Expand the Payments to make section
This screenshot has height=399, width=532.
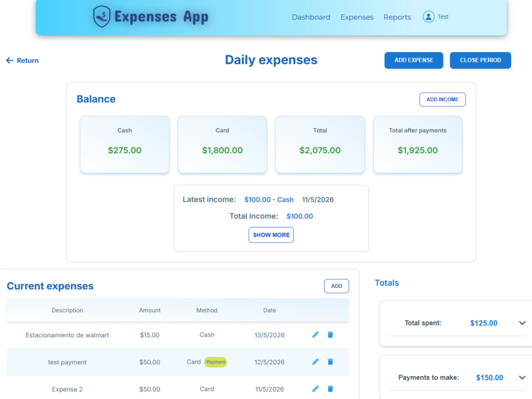(522, 378)
